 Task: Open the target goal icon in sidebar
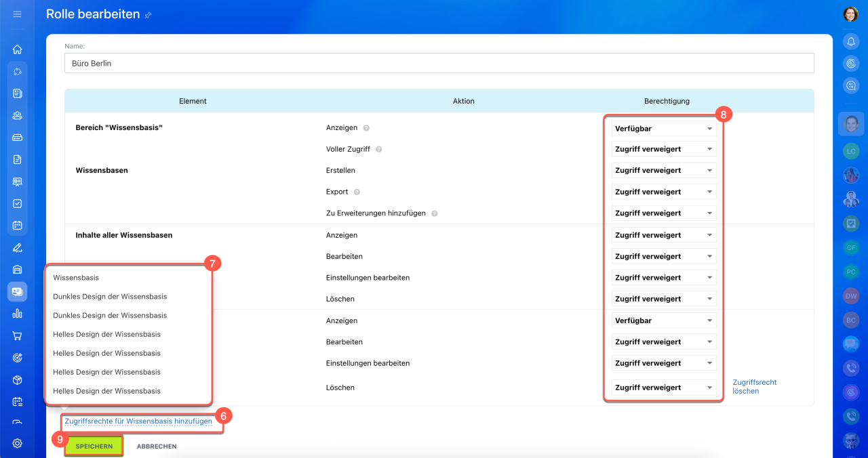pyautogui.click(x=18, y=358)
